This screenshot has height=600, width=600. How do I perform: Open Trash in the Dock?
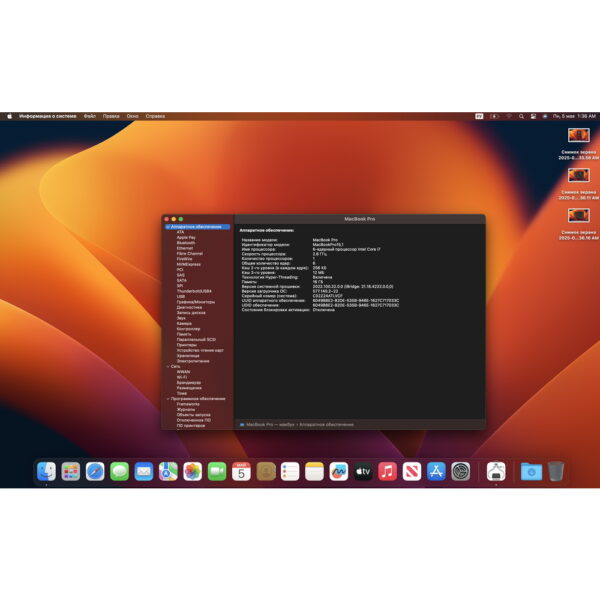(x=556, y=471)
